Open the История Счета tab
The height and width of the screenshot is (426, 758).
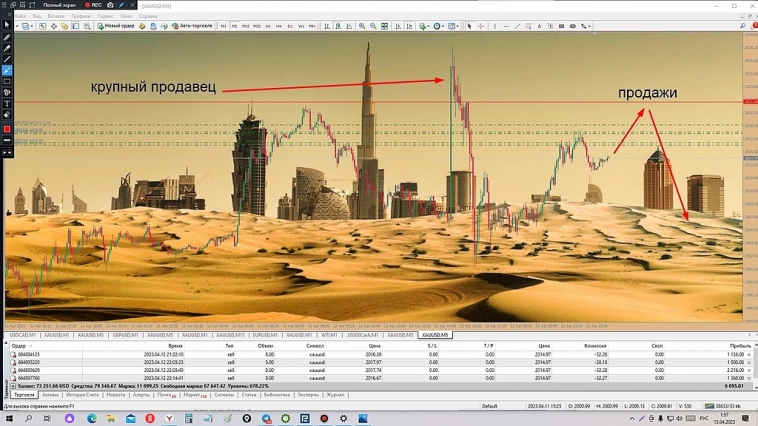pos(82,395)
